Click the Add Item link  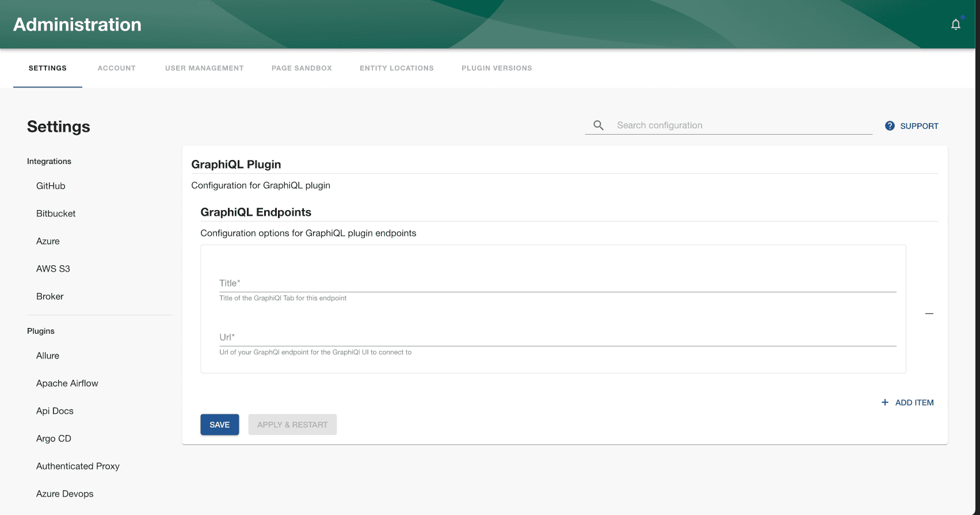point(907,402)
